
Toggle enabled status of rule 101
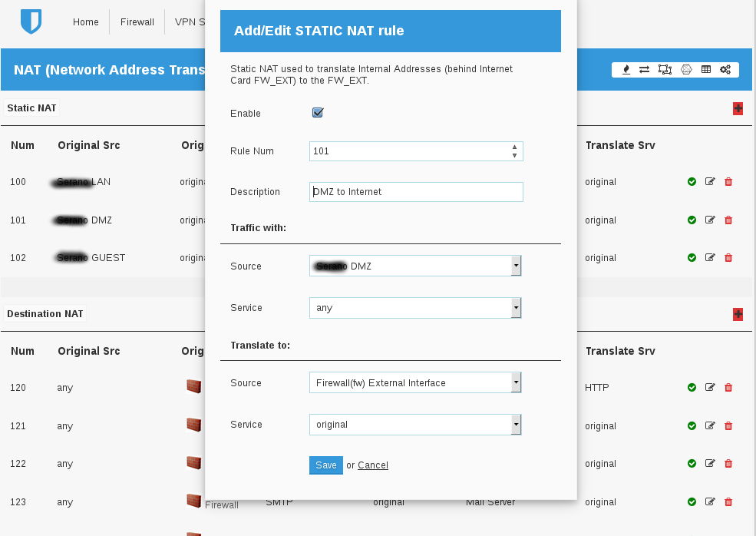coord(692,220)
